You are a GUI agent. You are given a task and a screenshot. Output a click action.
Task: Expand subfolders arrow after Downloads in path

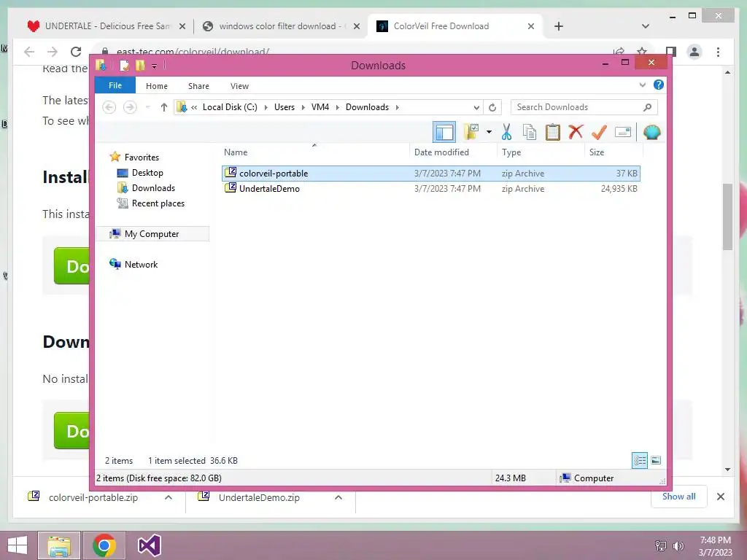pyautogui.click(x=398, y=107)
